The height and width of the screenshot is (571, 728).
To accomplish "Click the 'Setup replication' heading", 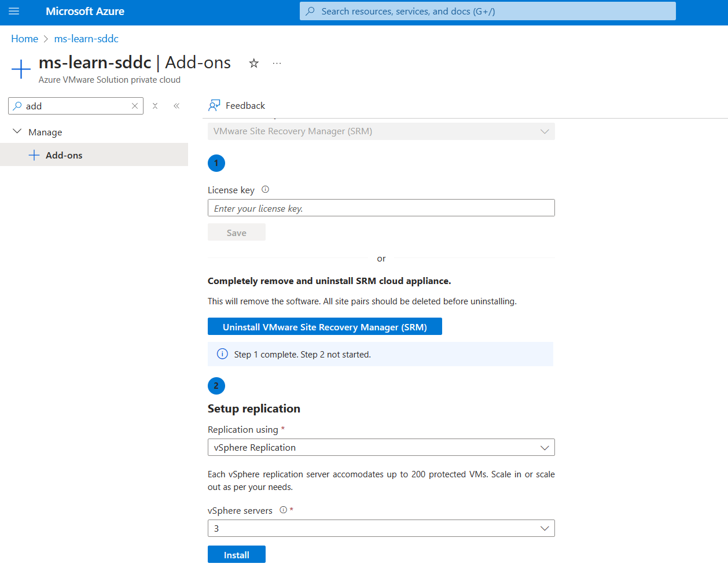I will pos(254,408).
